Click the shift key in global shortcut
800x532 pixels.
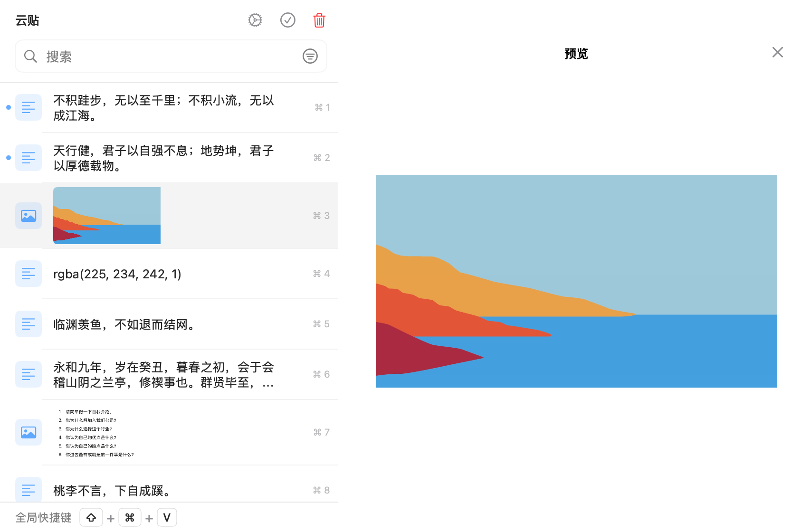pyautogui.click(x=91, y=517)
